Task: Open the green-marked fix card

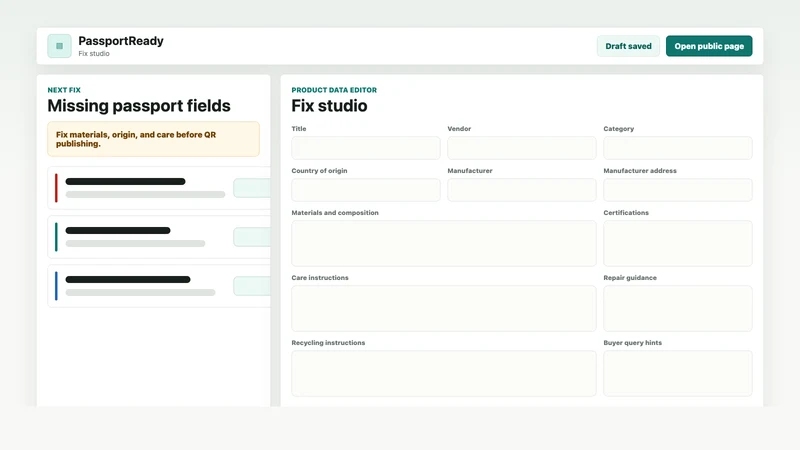Action: [x=159, y=237]
